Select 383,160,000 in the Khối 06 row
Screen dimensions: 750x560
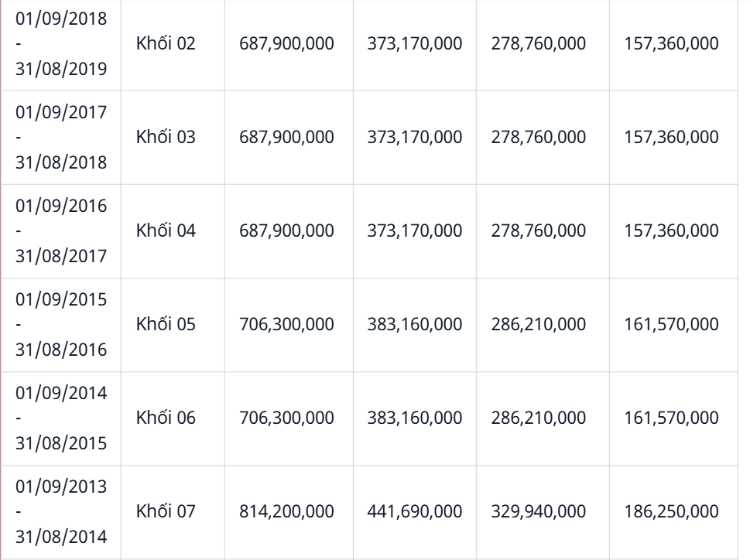[415, 418]
